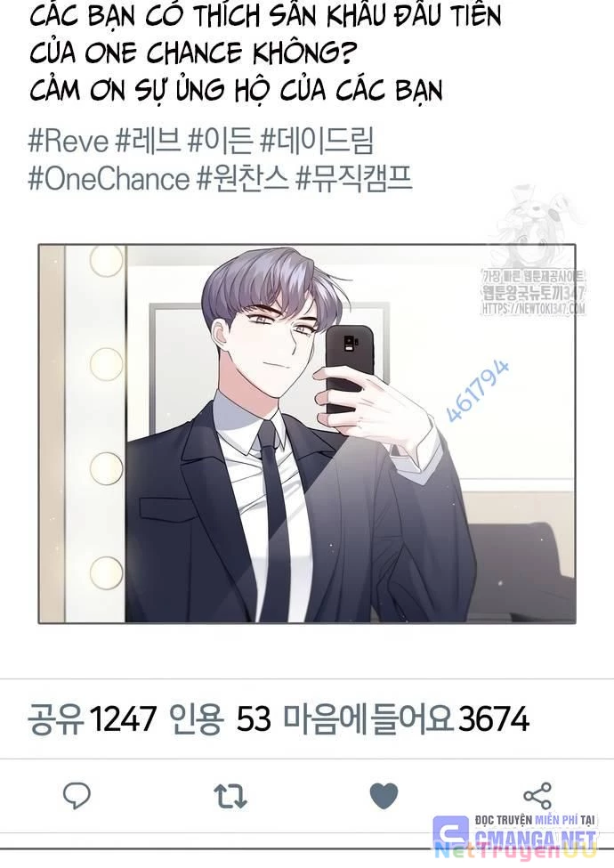Toggle the heart like icon

coord(384,796)
